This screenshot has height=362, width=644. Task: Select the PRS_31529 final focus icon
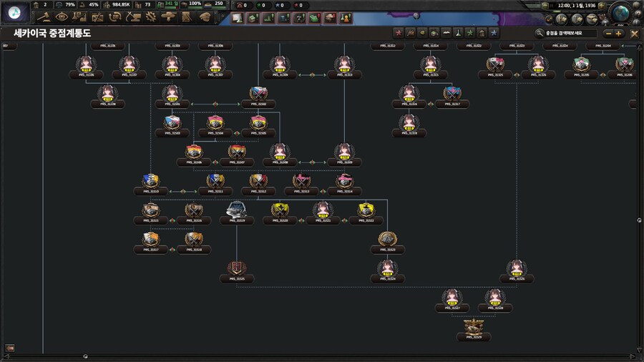[473, 327]
